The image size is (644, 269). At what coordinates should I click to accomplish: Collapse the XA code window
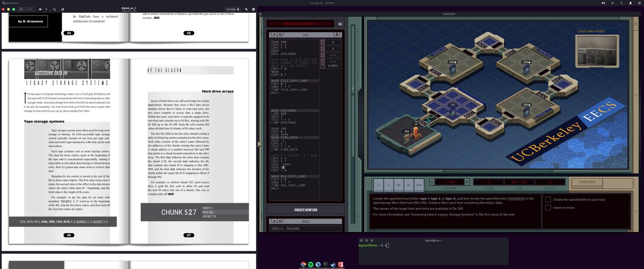tap(274, 34)
